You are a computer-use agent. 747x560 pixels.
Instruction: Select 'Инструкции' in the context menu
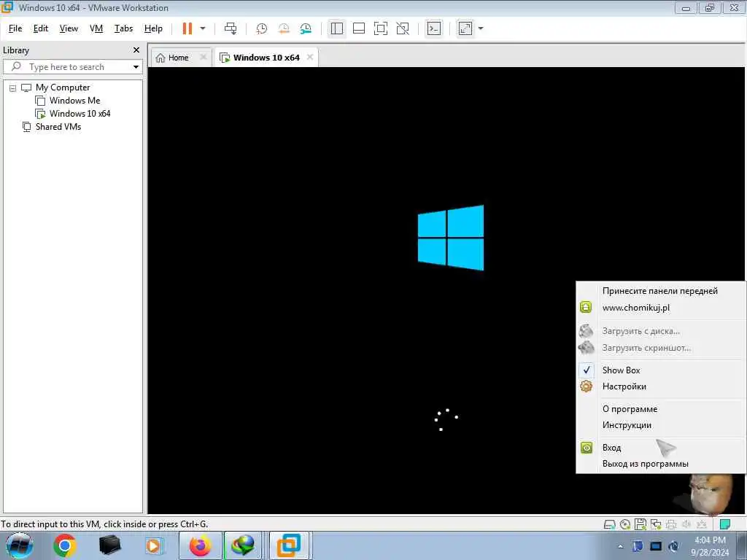click(661, 425)
